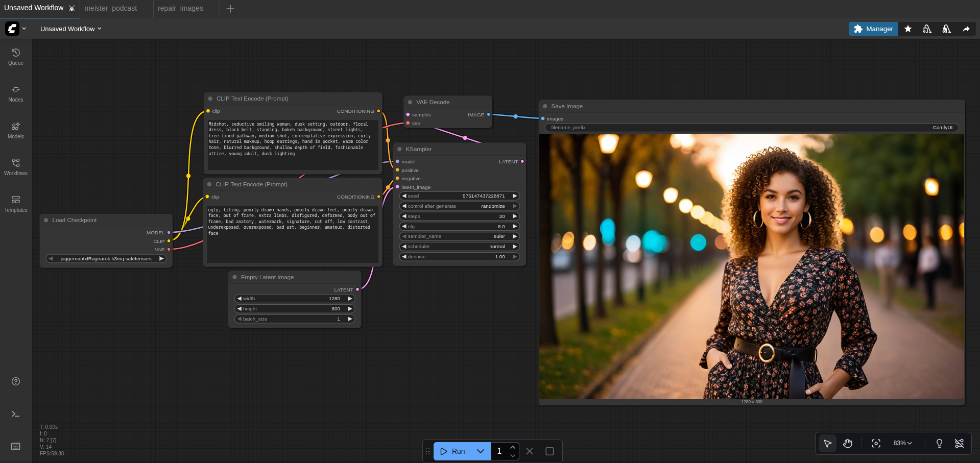Toggle link visibility icon

tap(959, 443)
